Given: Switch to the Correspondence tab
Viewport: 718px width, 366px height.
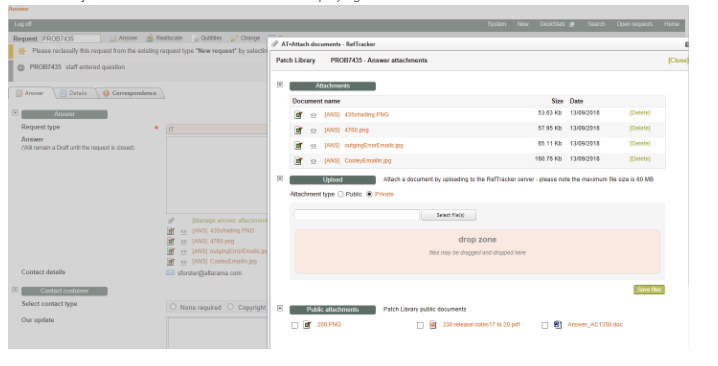Looking at the screenshot, I should coord(130,93).
